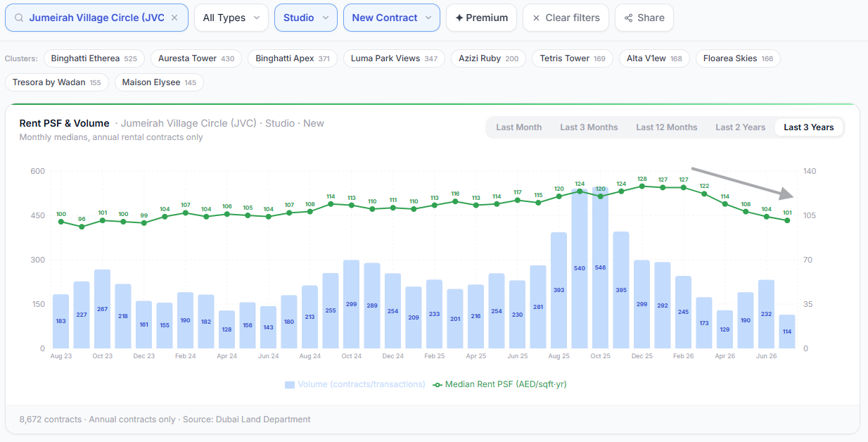
Task: Click the Oct 25 volume bar labeled 546
Action: (600, 267)
